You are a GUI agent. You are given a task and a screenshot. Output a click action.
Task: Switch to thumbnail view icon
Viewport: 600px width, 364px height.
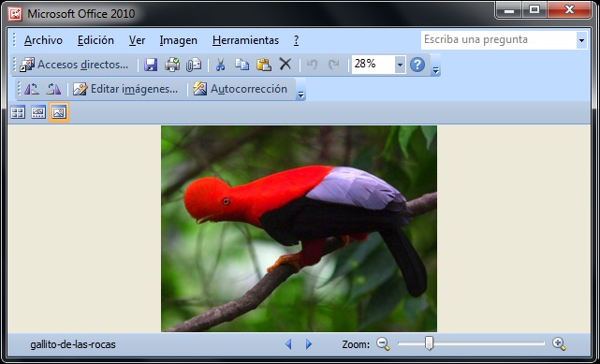(18, 112)
